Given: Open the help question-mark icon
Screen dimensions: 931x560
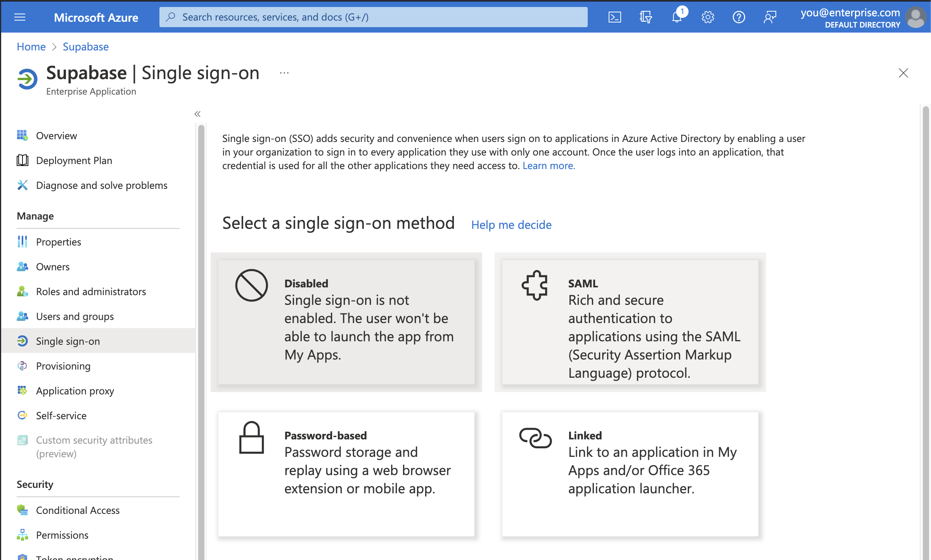Looking at the screenshot, I should pyautogui.click(x=739, y=17).
